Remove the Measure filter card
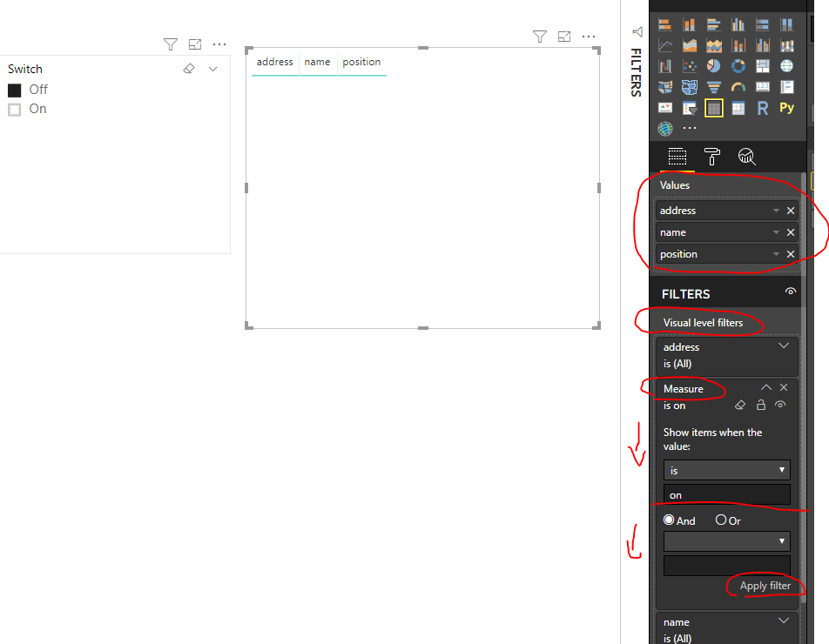 tap(784, 387)
